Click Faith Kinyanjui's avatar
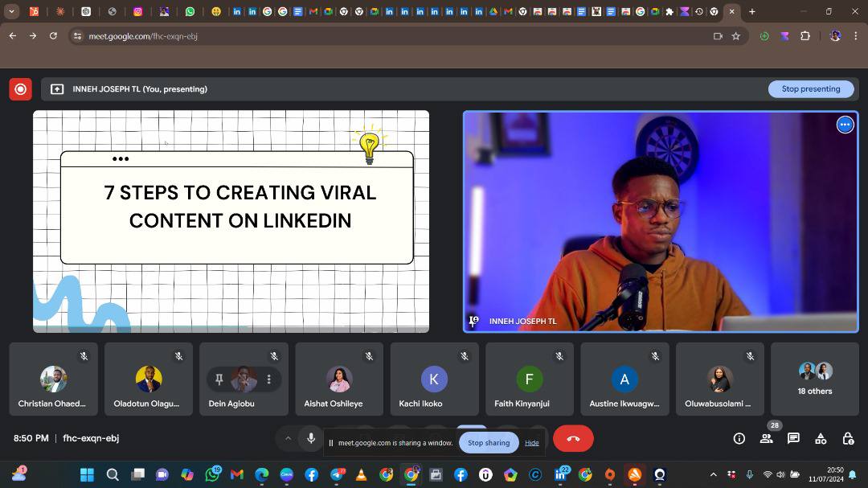 [x=529, y=379]
